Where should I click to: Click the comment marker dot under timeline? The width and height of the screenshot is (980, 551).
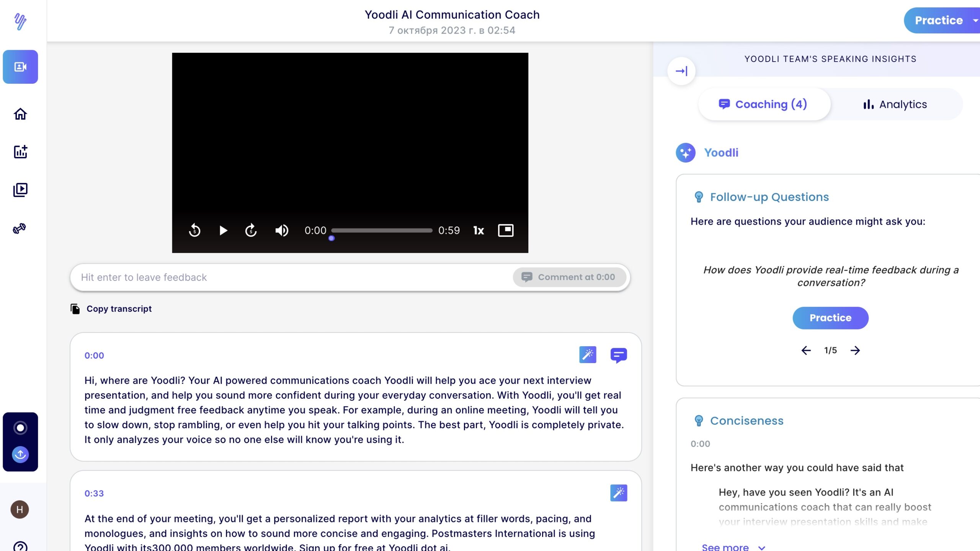332,238
